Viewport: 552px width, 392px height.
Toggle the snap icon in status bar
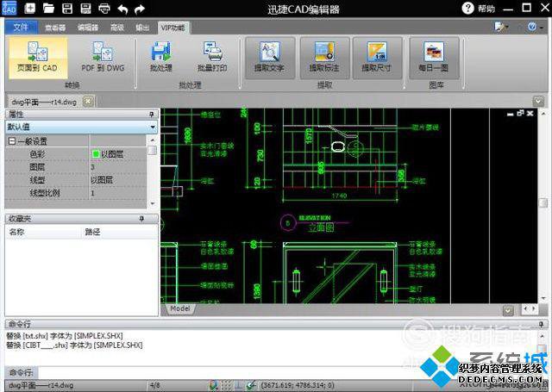[214, 385]
